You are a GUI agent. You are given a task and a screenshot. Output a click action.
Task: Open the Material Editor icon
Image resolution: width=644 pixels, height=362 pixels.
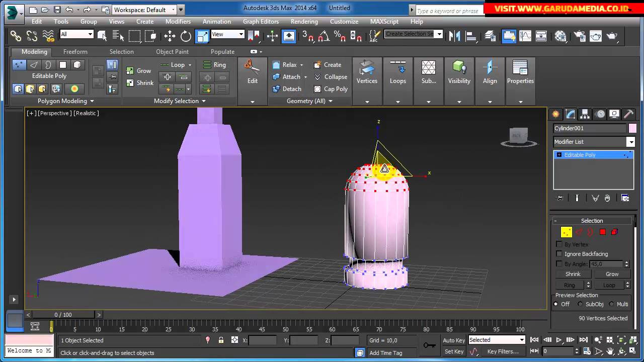point(560,36)
